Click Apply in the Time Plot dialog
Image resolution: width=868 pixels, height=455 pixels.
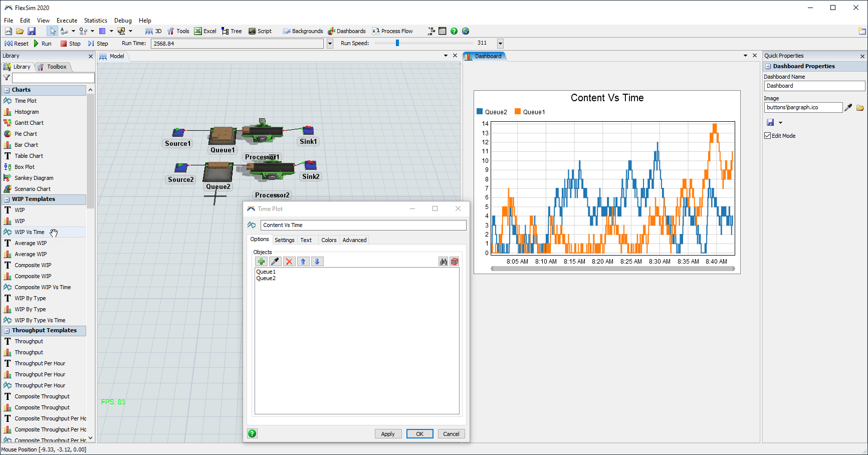point(388,434)
